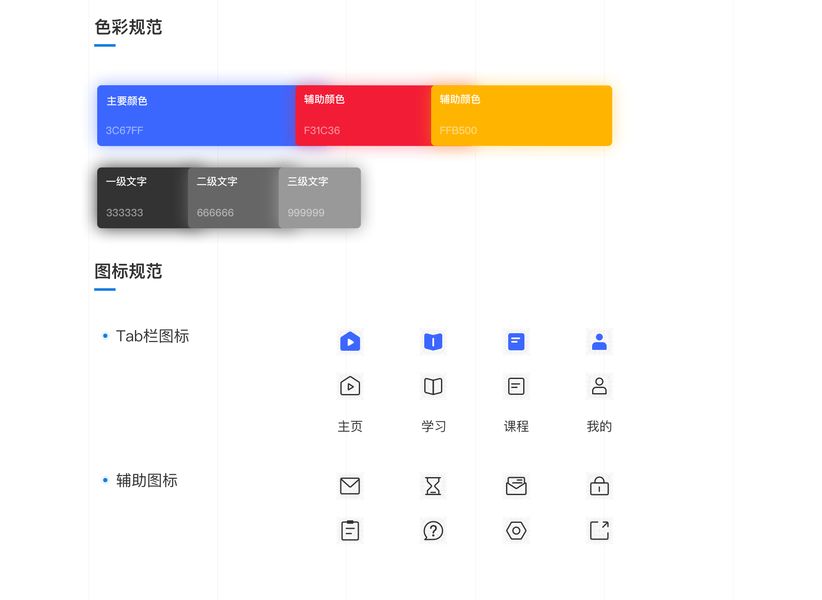822x600 pixels.
Task: Click the 我的 tab label
Action: [599, 427]
